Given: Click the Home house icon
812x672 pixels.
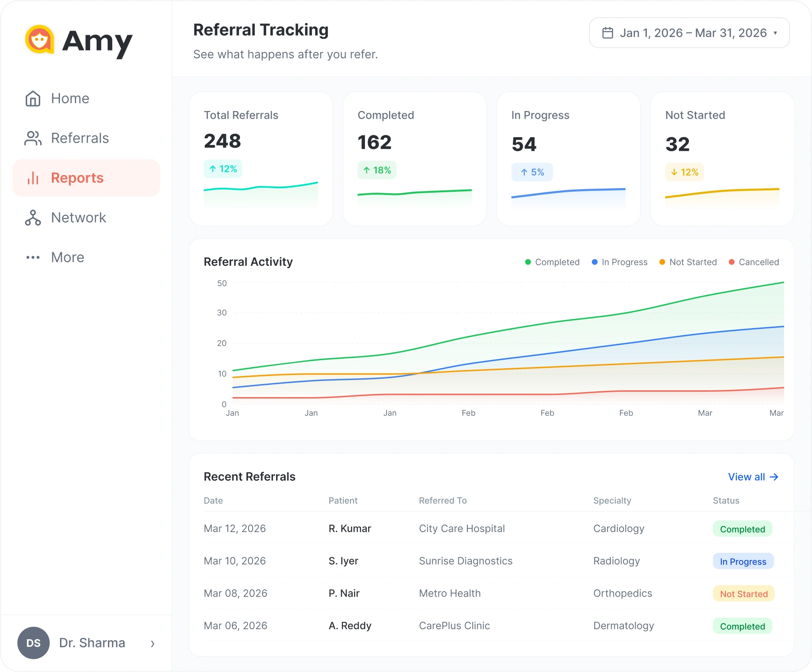Looking at the screenshot, I should [33, 98].
